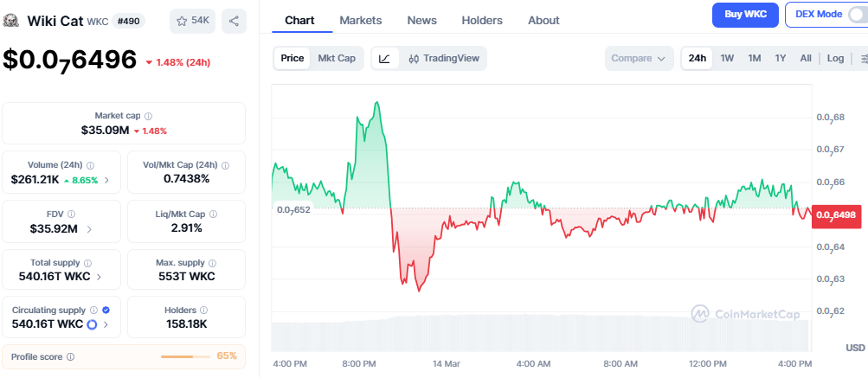Expand Total supply details chevron
This screenshot has width=868, height=378.
click(98, 277)
